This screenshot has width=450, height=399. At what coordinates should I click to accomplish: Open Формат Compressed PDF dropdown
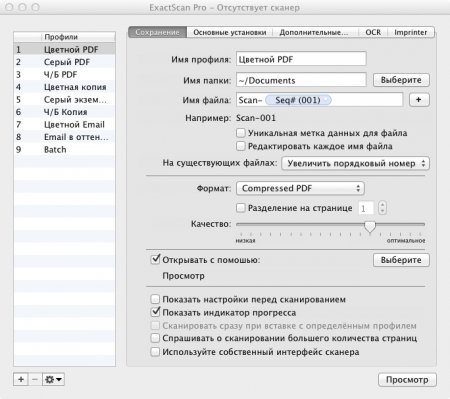pyautogui.click(x=300, y=188)
